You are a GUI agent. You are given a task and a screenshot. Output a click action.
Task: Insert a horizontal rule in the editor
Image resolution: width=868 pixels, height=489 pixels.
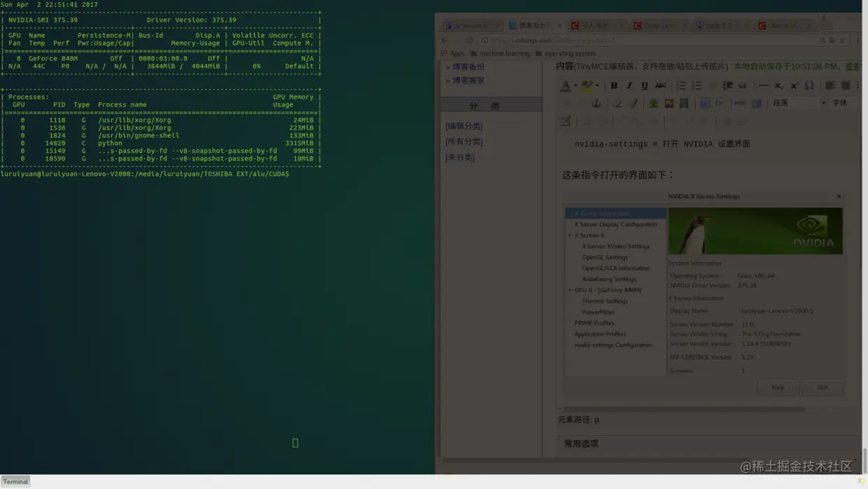762,85
